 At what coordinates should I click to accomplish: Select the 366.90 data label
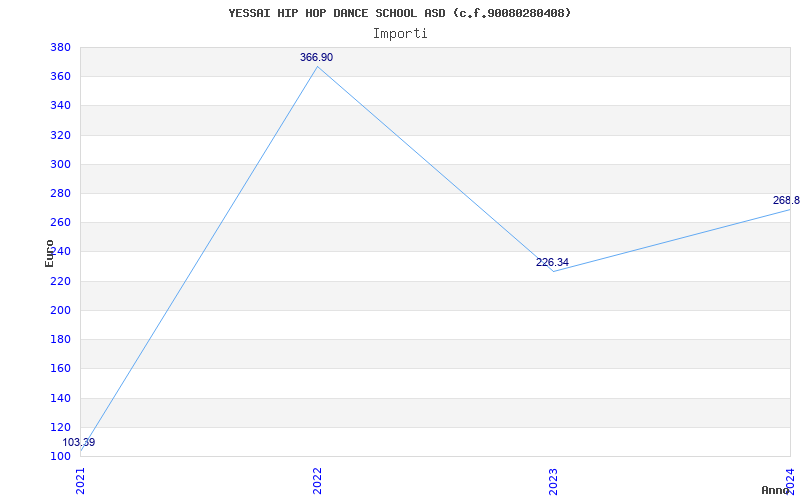tap(316, 58)
